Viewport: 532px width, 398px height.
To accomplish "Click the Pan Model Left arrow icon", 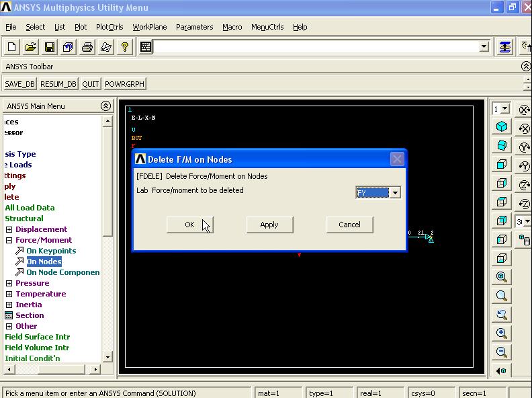I will point(502,371).
